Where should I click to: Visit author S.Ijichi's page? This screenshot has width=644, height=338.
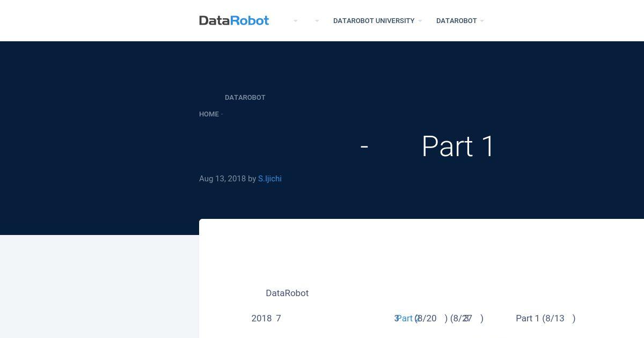(x=269, y=179)
